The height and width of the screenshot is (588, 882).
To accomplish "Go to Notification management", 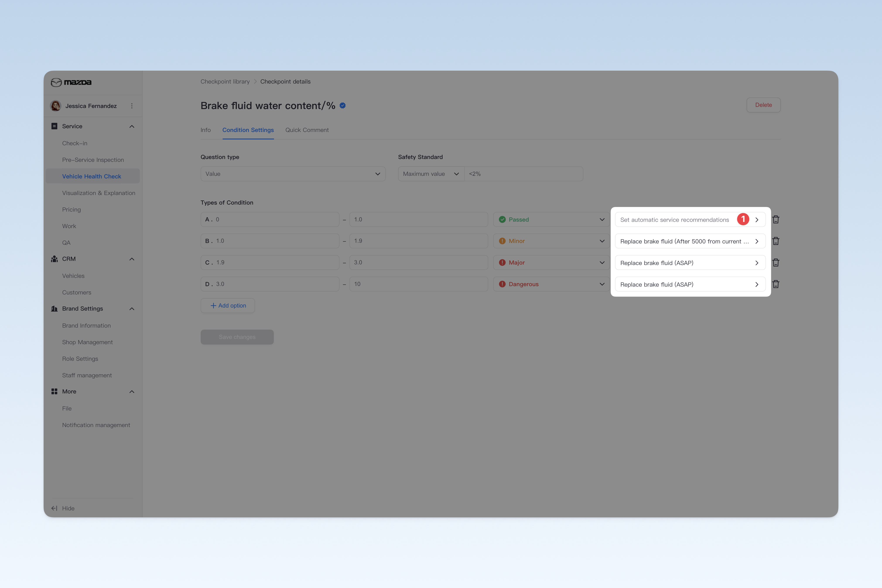I will click(x=96, y=425).
